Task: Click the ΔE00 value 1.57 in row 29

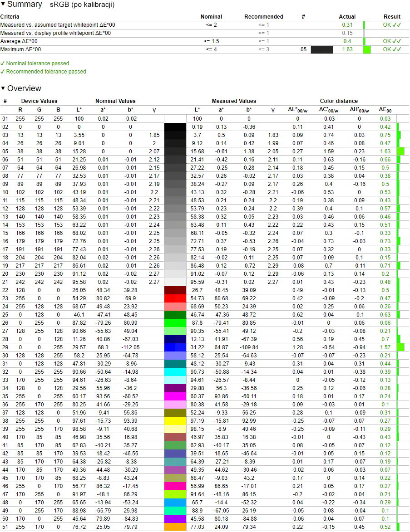Action: [385, 347]
